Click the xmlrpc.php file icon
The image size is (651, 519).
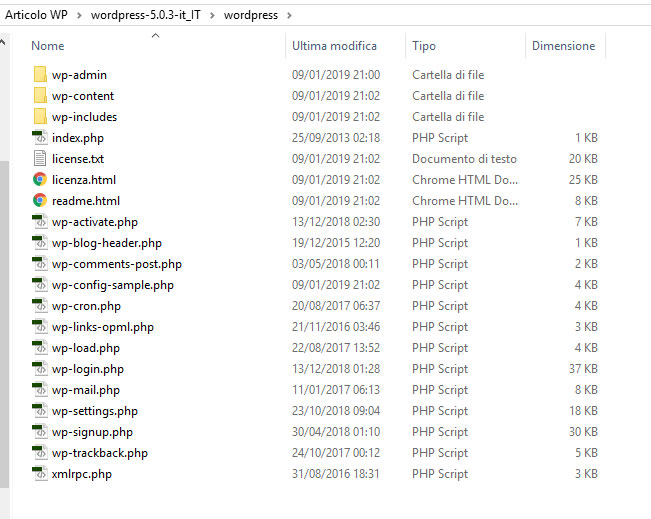pyautogui.click(x=40, y=474)
